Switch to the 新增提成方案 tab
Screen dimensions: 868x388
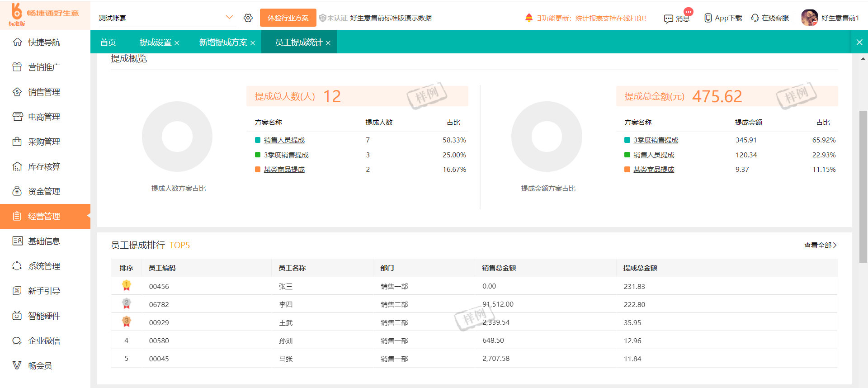tap(223, 42)
